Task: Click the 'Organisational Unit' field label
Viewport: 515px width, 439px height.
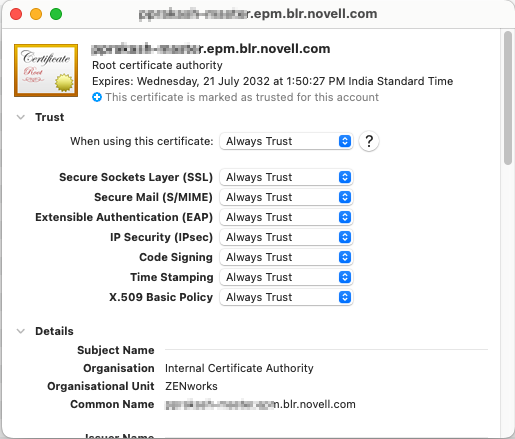Action: [x=101, y=386]
